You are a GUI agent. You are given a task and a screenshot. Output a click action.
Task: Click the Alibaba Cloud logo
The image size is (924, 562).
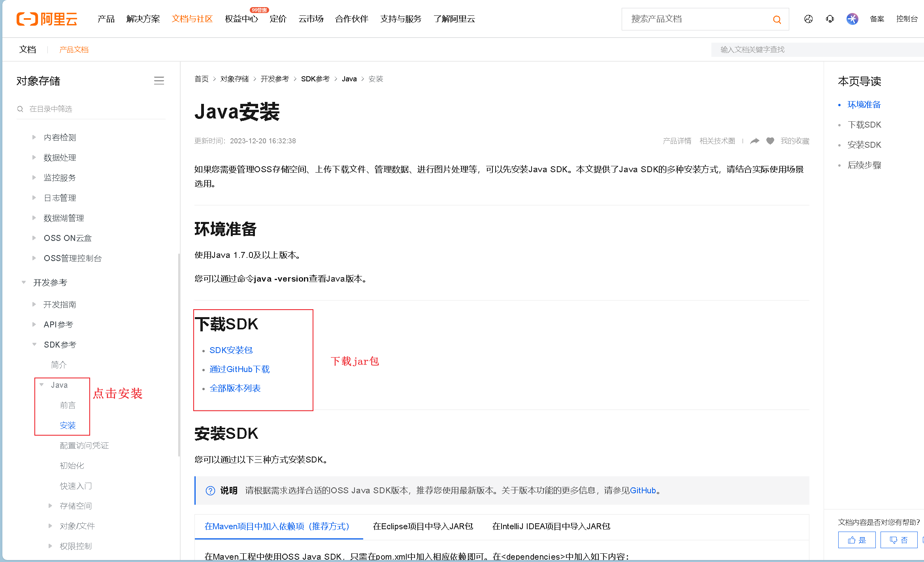point(47,19)
